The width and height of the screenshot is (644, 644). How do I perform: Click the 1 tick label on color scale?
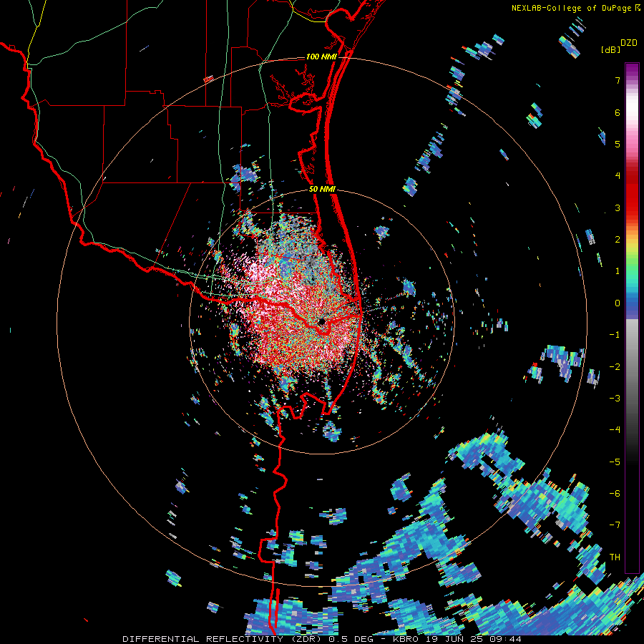pyautogui.click(x=618, y=271)
